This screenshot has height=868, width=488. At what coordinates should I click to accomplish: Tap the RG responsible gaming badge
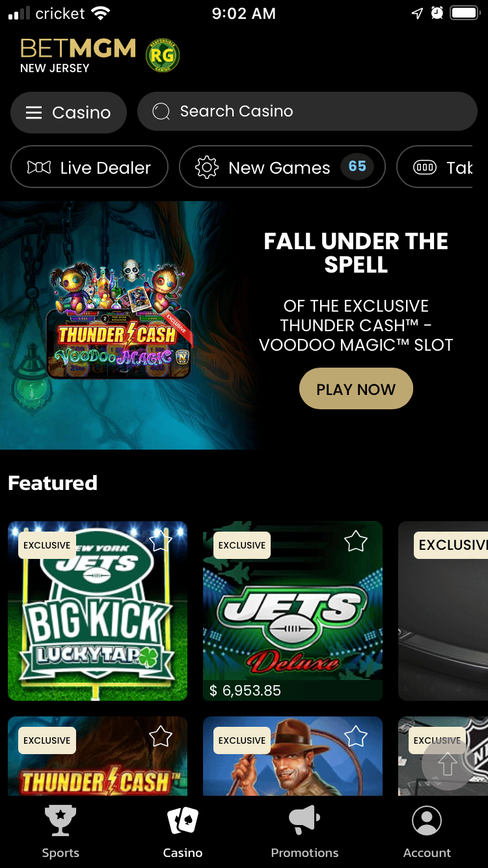pyautogui.click(x=162, y=55)
